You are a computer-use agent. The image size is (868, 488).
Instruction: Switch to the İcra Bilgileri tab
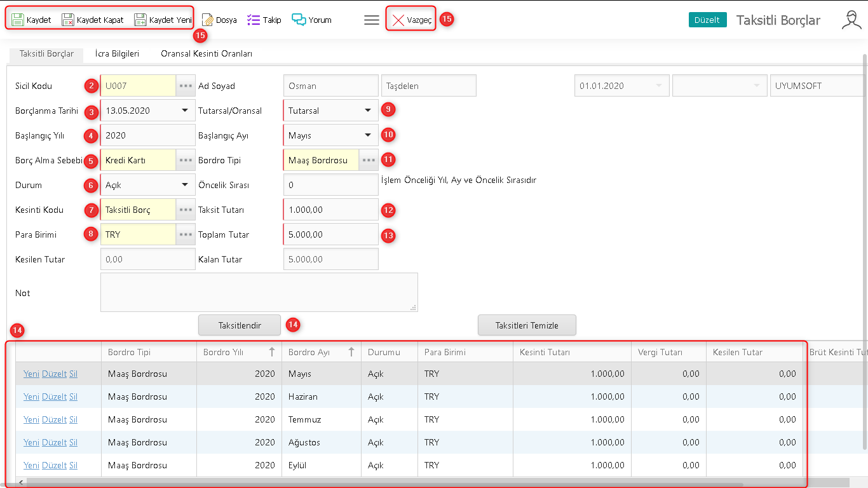click(x=117, y=54)
